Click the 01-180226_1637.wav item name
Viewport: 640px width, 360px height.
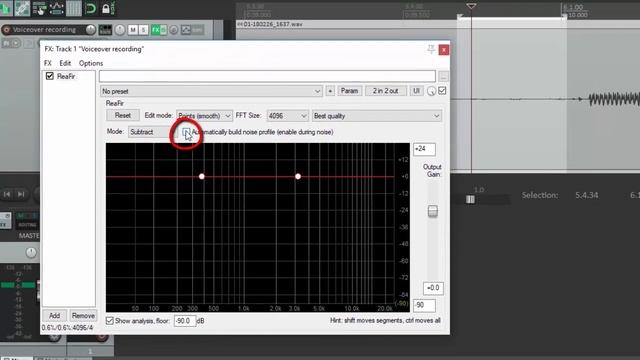pyautogui.click(x=273, y=24)
